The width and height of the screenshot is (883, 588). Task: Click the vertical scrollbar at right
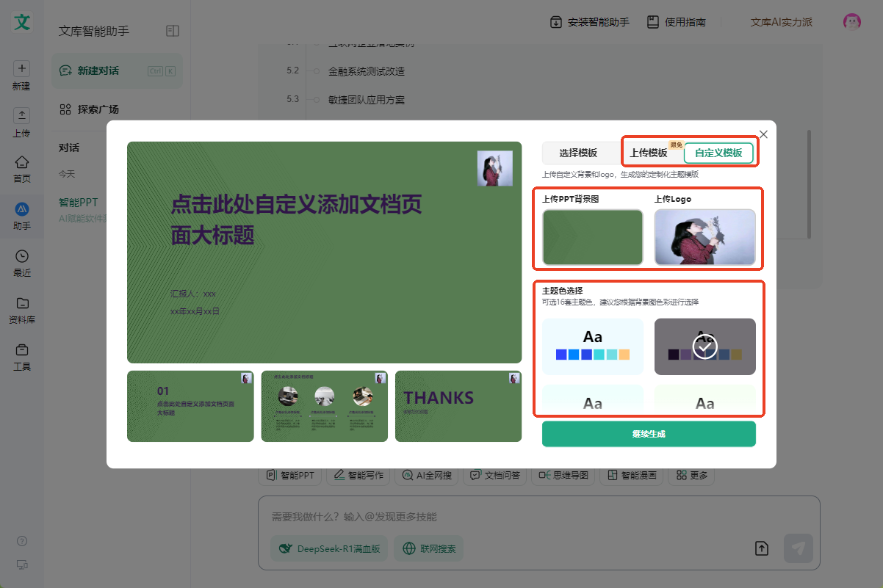click(810, 184)
